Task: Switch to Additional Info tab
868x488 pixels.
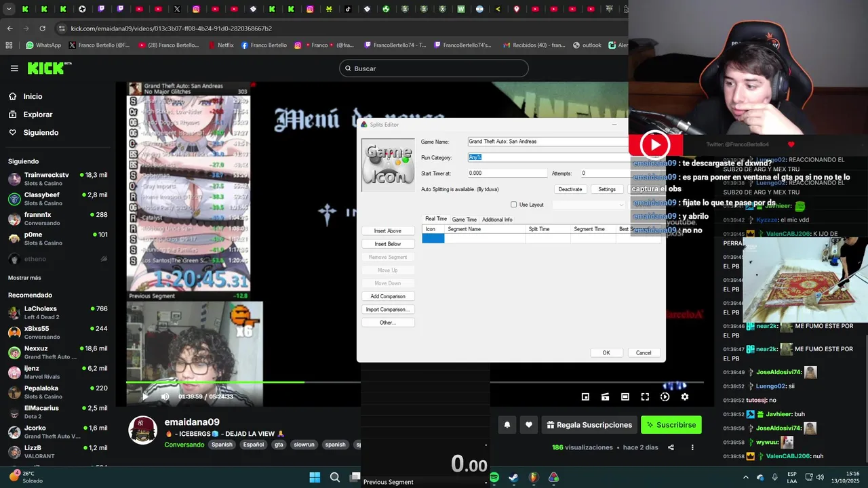Action: 497,220
